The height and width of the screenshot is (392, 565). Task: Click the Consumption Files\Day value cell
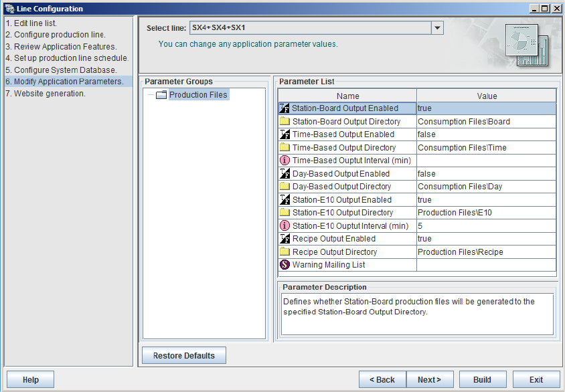coord(486,187)
